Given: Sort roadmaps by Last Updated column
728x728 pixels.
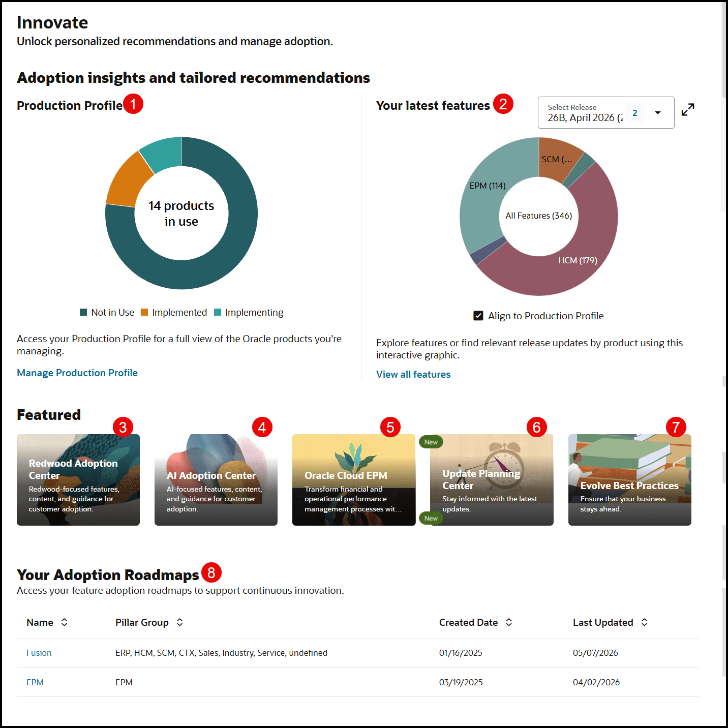Looking at the screenshot, I should [644, 622].
